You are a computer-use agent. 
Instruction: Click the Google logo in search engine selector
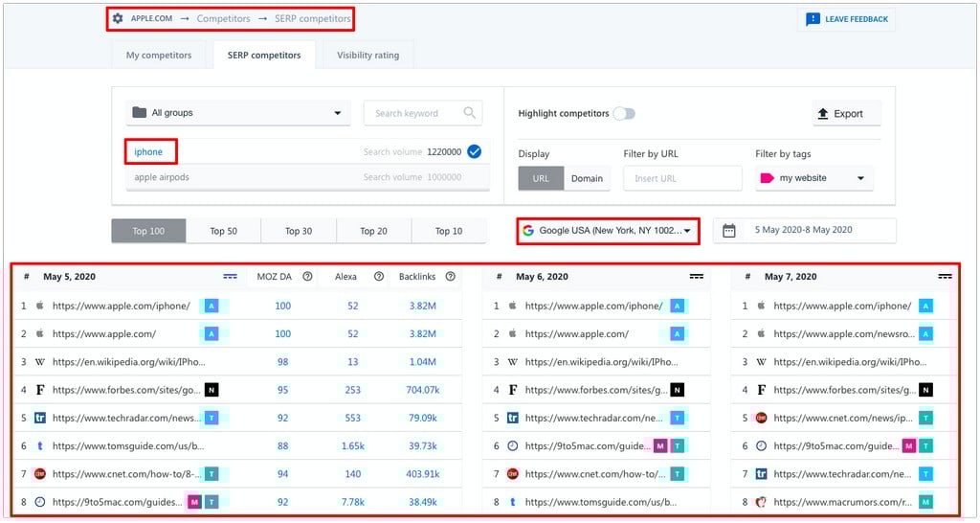click(x=528, y=230)
